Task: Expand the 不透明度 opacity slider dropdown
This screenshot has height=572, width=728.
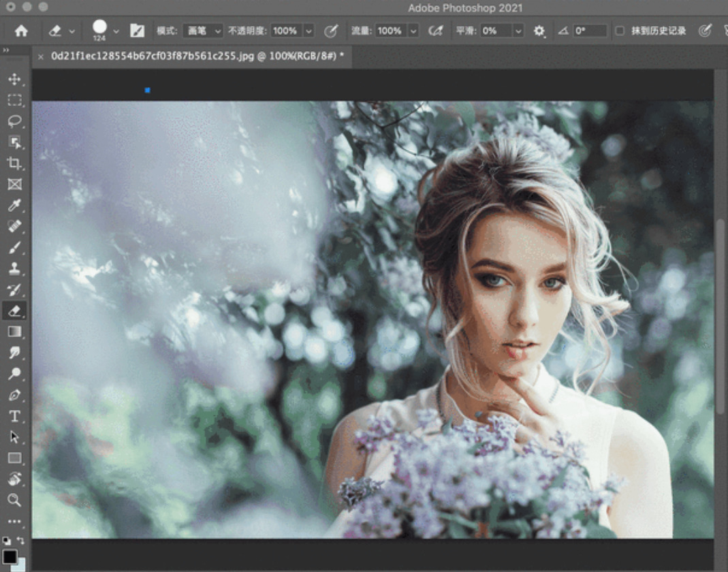Action: (308, 31)
